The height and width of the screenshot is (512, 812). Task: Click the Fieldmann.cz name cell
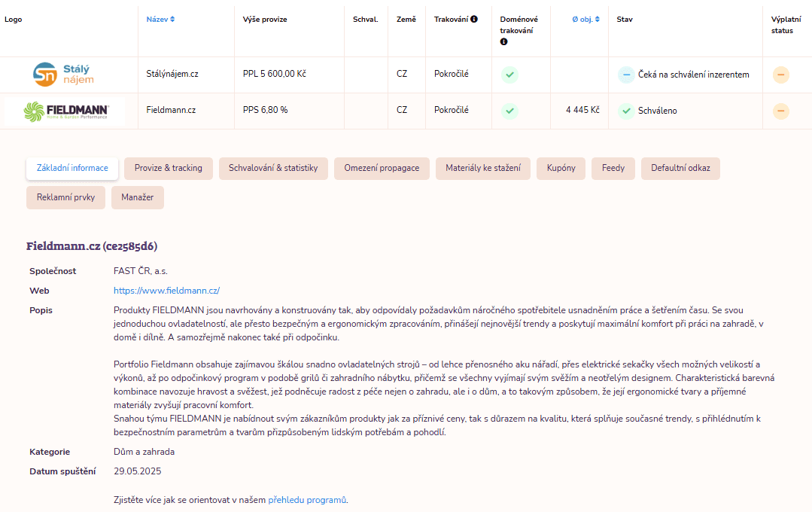(171, 110)
